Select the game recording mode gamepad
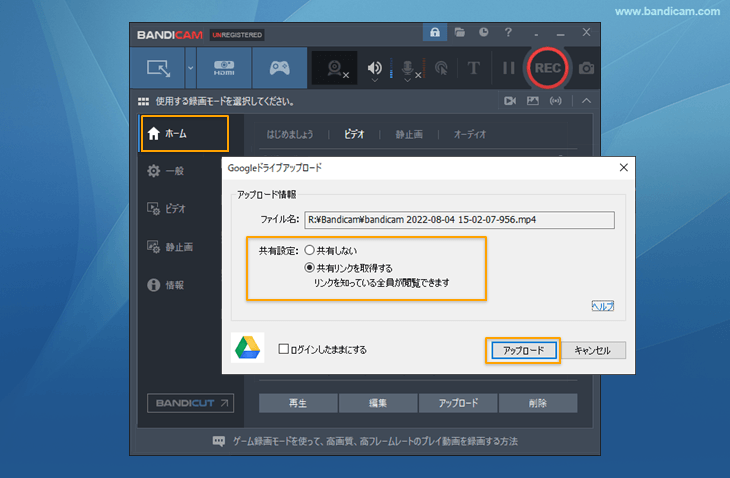 [279, 68]
